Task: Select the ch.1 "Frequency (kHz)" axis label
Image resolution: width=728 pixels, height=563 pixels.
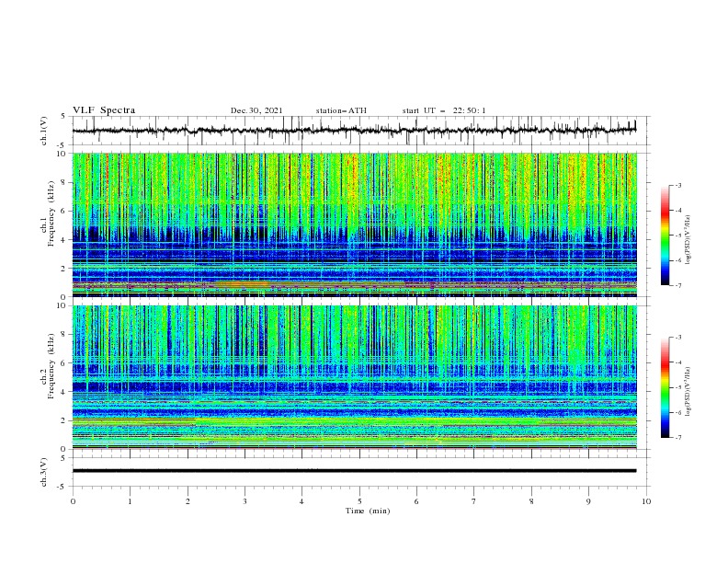Action: pos(51,213)
